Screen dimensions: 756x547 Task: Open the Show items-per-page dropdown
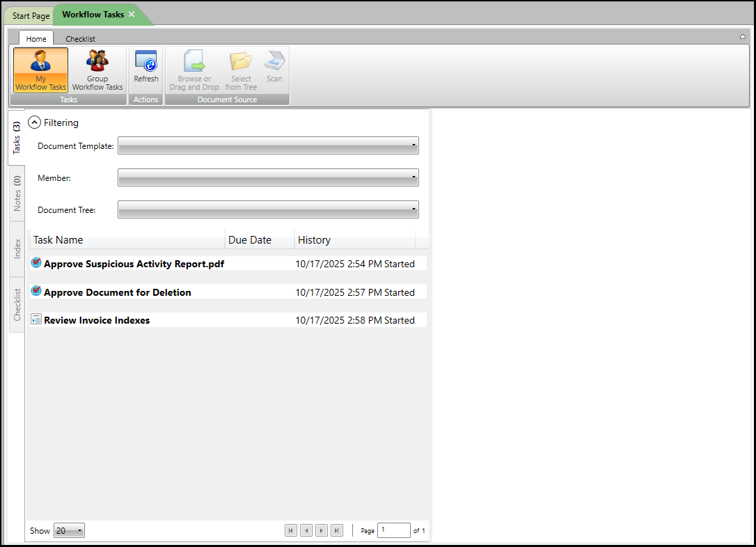pyautogui.click(x=70, y=531)
